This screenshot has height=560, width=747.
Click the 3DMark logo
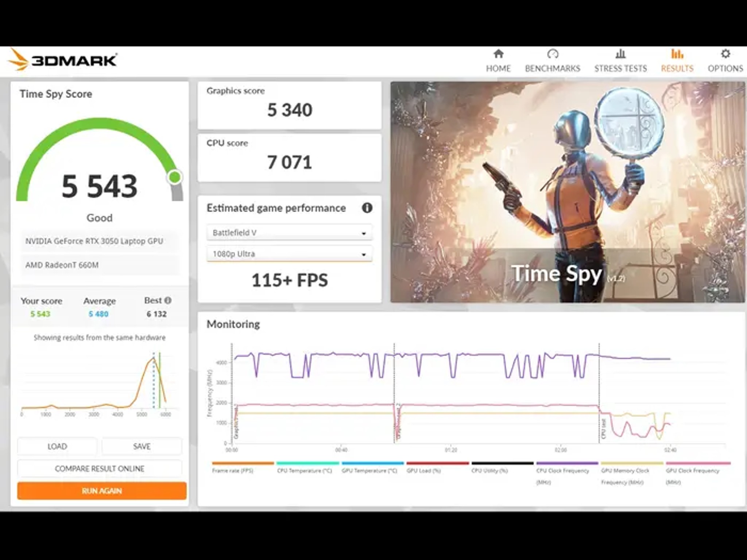[63, 59]
